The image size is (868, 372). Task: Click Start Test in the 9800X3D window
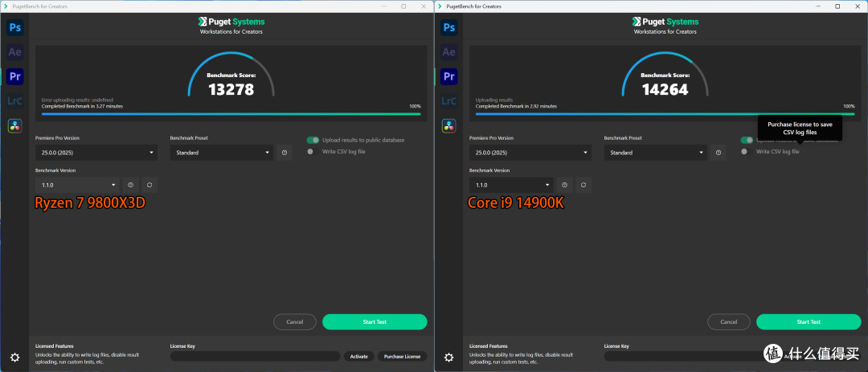point(375,322)
